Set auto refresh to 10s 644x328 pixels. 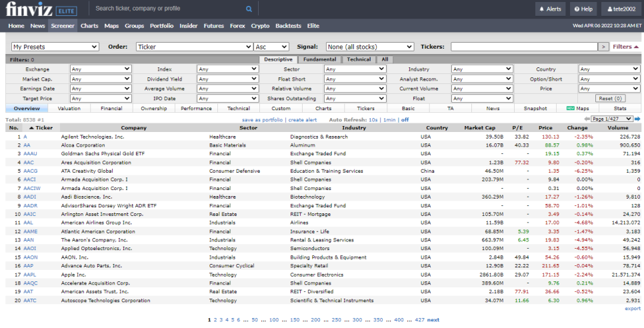373,120
